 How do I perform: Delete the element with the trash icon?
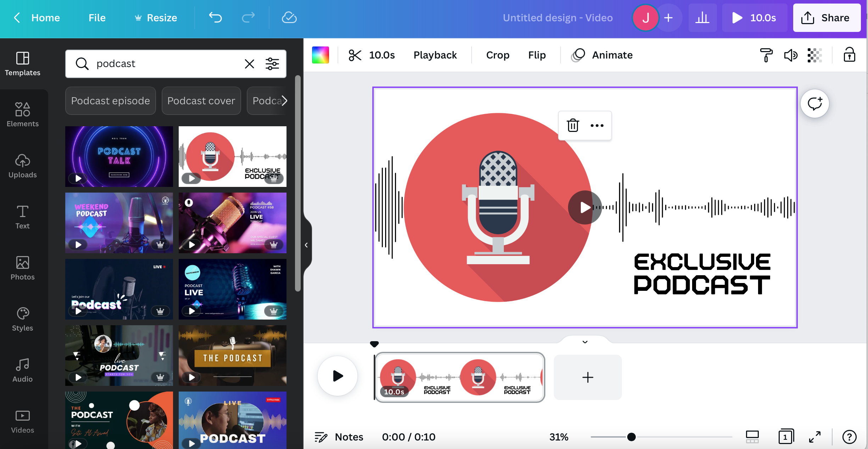pyautogui.click(x=573, y=126)
